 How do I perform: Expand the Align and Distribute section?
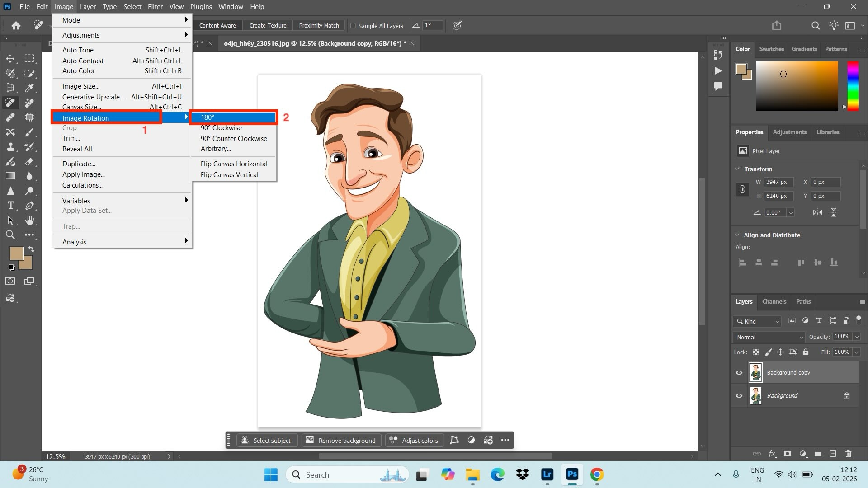click(738, 235)
